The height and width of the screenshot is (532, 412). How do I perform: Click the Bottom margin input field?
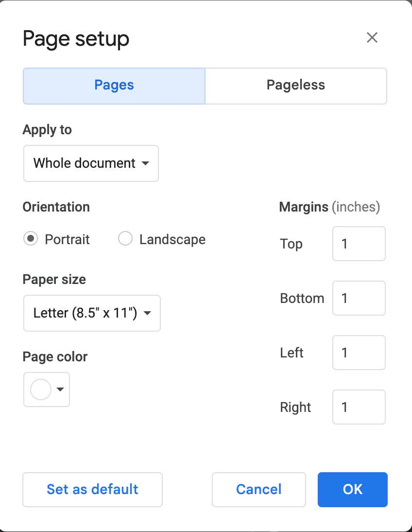[x=359, y=298]
